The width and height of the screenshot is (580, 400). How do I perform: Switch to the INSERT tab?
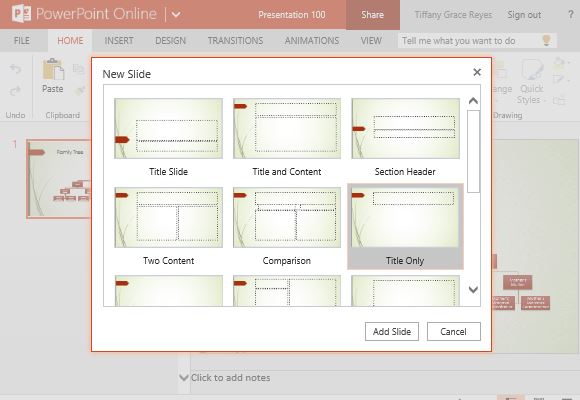point(119,40)
